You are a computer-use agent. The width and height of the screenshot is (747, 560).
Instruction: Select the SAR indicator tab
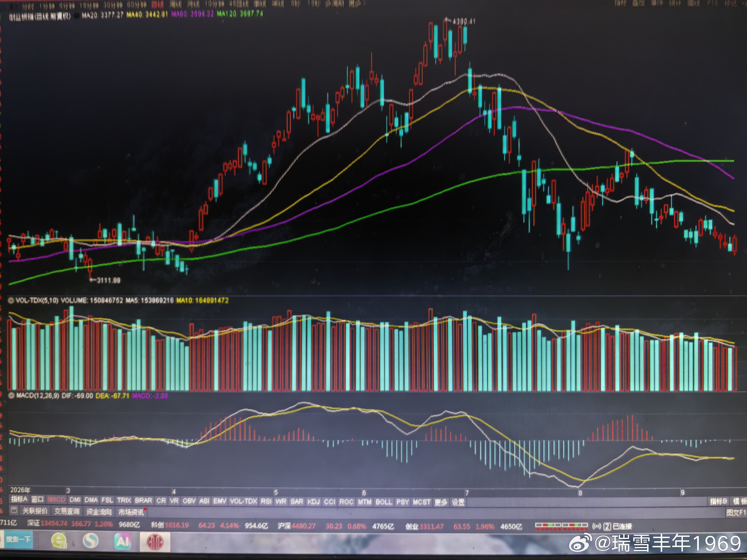297,502
